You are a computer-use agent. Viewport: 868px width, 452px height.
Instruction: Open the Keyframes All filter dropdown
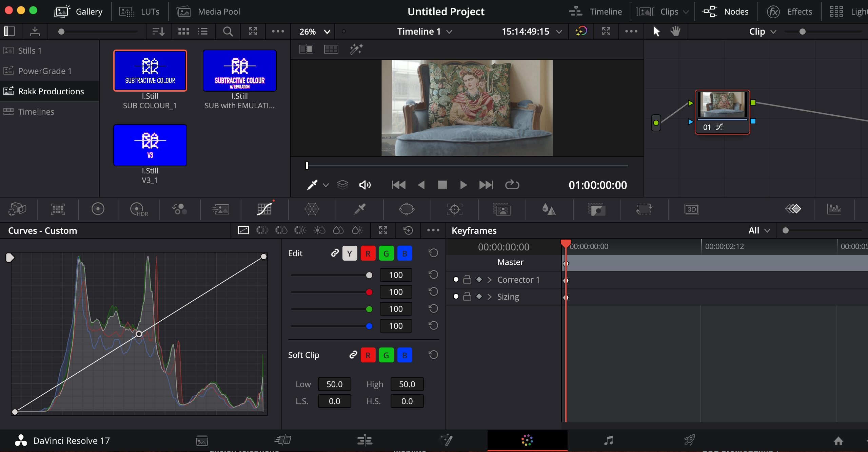759,230
